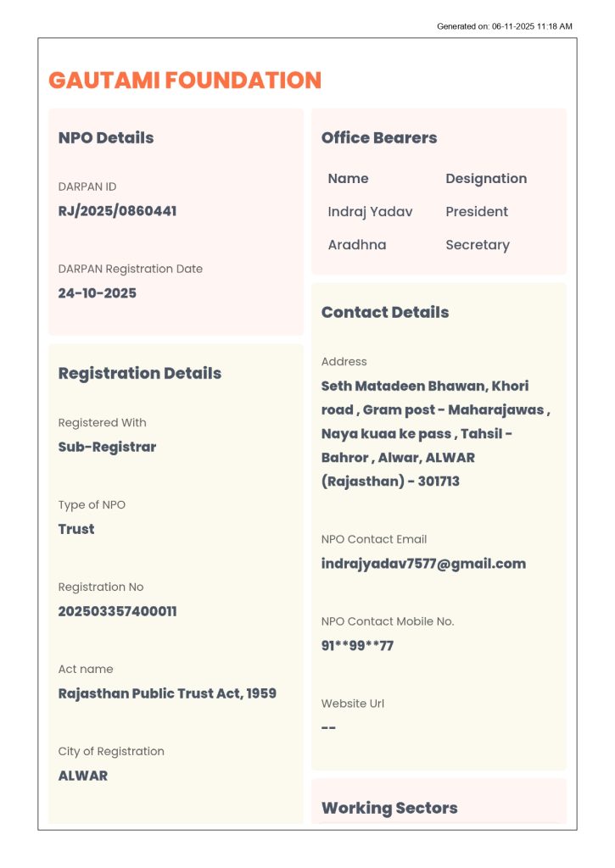This screenshot has width=615, height=868.
Task: Click the Trust NPO type value
Action: (76, 529)
